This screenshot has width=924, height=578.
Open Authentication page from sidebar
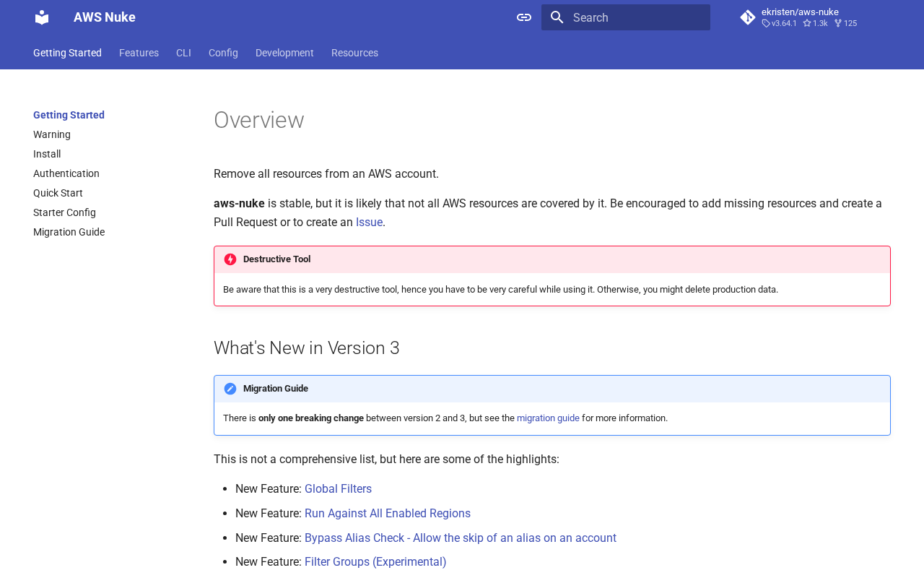coord(66,173)
